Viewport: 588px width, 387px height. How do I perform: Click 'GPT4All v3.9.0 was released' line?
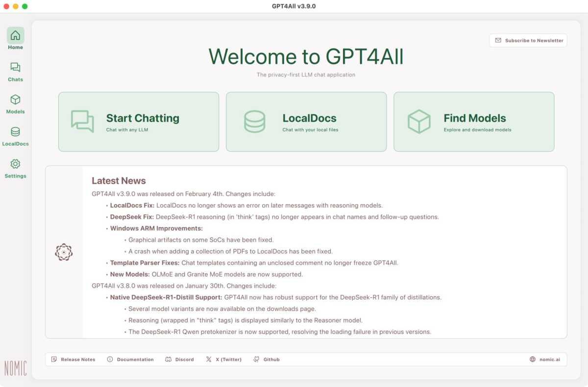[184, 194]
